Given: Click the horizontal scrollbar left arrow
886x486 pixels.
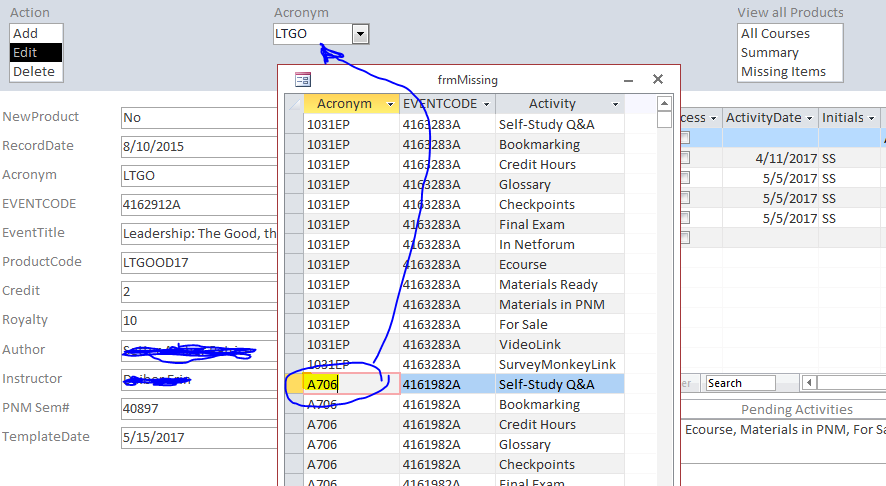Looking at the screenshot, I should [x=809, y=383].
